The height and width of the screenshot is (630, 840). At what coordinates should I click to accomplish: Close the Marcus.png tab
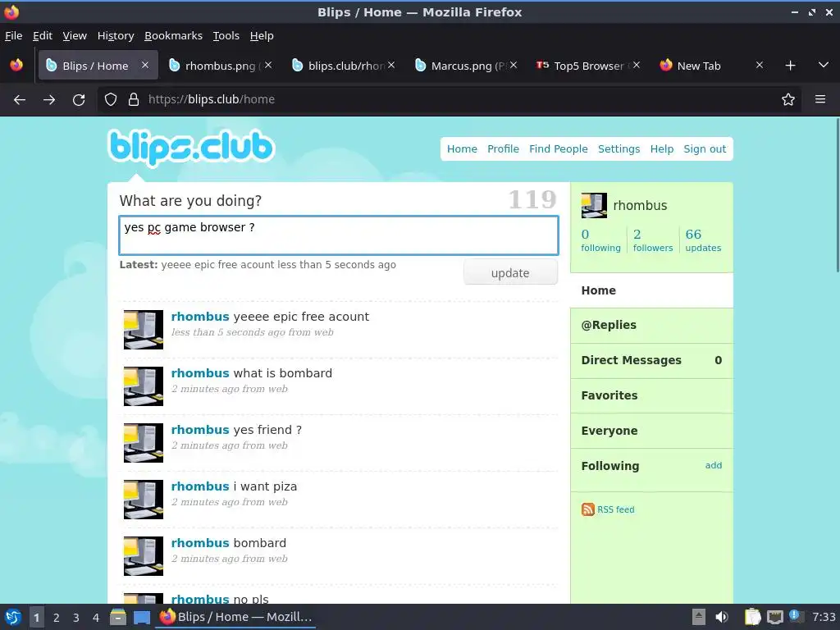coord(514,66)
